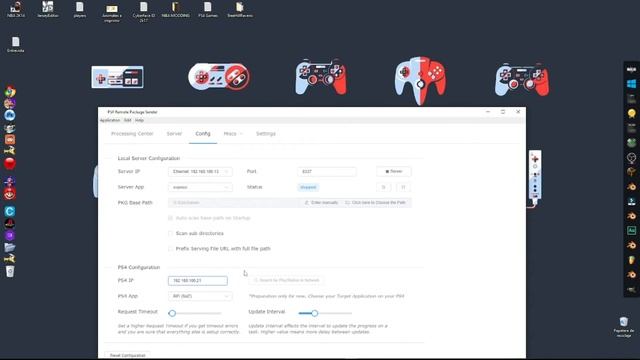Click the pause server icon button
The width and height of the screenshot is (640, 360).
pos(403,187)
